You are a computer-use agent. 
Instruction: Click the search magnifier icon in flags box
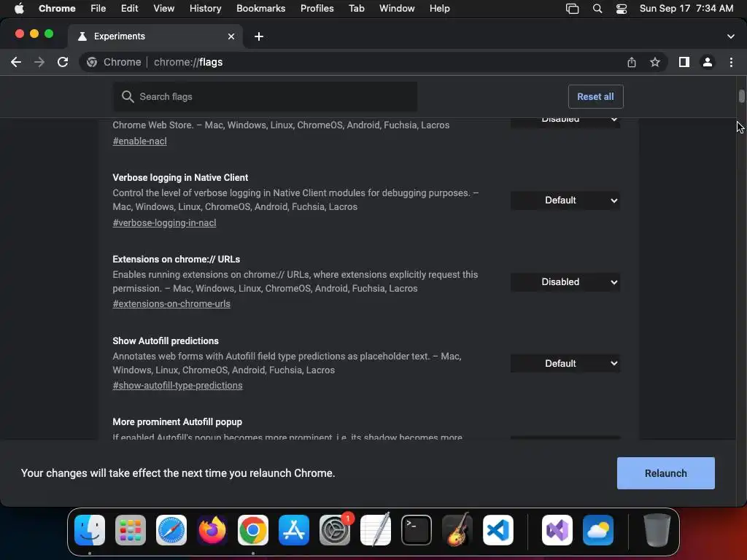pyautogui.click(x=127, y=97)
